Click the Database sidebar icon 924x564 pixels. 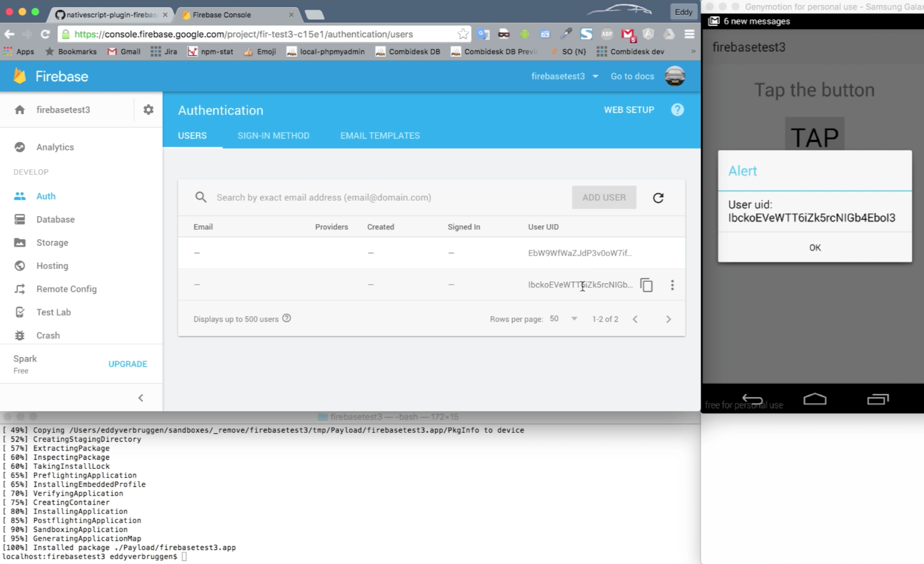point(19,218)
